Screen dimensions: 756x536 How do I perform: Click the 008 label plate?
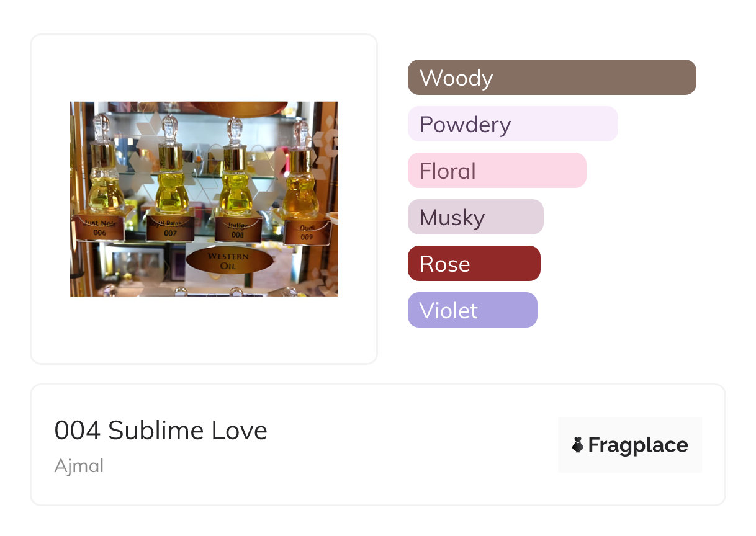click(x=238, y=231)
